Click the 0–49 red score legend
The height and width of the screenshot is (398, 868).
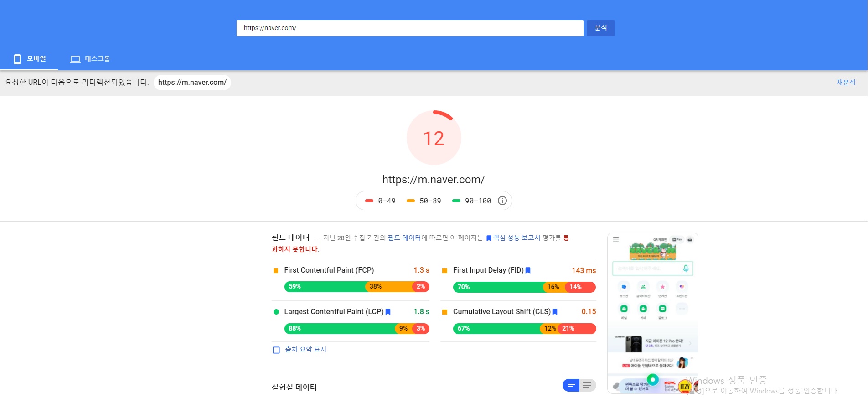[x=380, y=201]
